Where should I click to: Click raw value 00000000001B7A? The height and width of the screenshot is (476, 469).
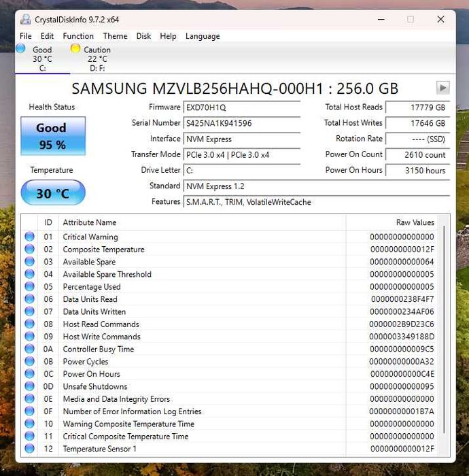coord(401,411)
